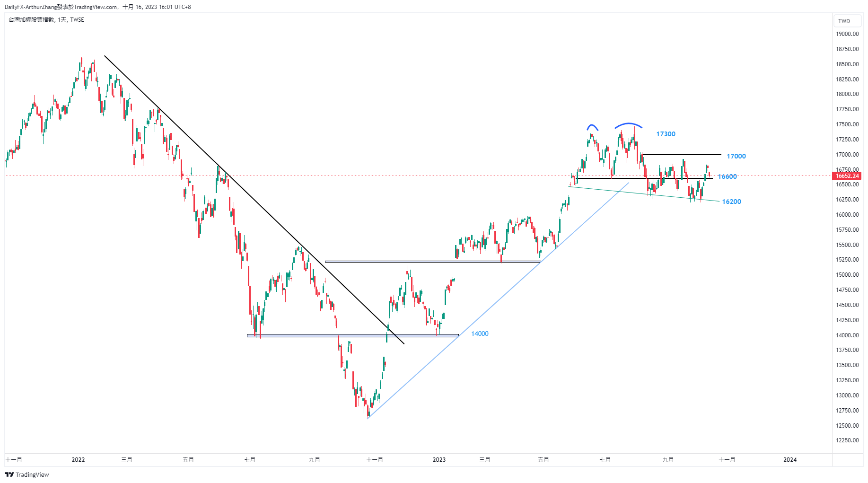The width and height of the screenshot is (868, 483).
Task: Click the 14000 support annotation
Action: (x=480, y=334)
